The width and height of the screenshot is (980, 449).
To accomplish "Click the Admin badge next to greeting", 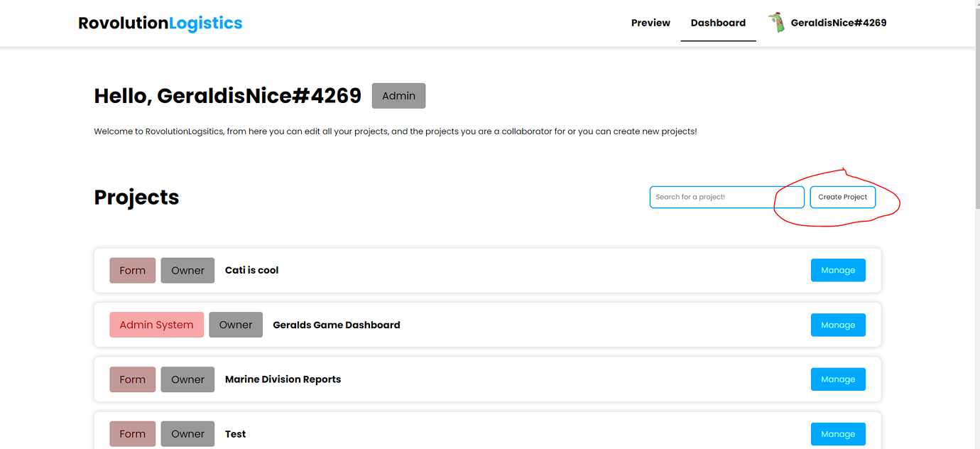I will [x=398, y=95].
